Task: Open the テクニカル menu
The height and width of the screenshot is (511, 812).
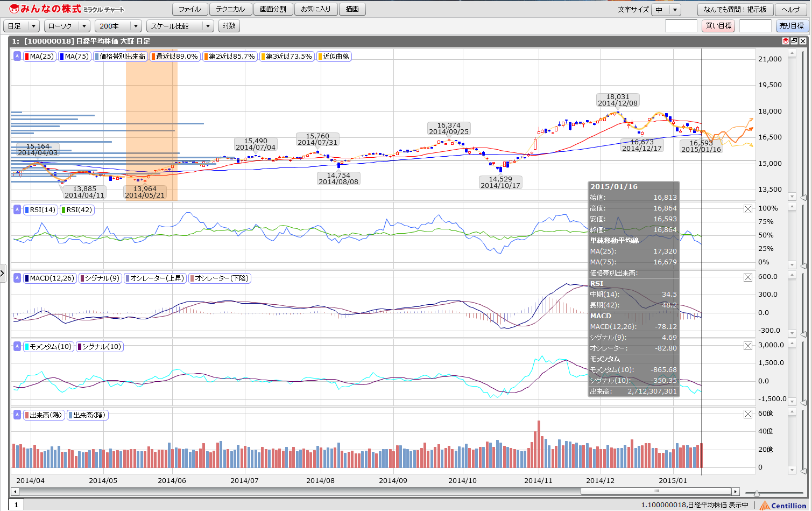Action: coord(230,9)
